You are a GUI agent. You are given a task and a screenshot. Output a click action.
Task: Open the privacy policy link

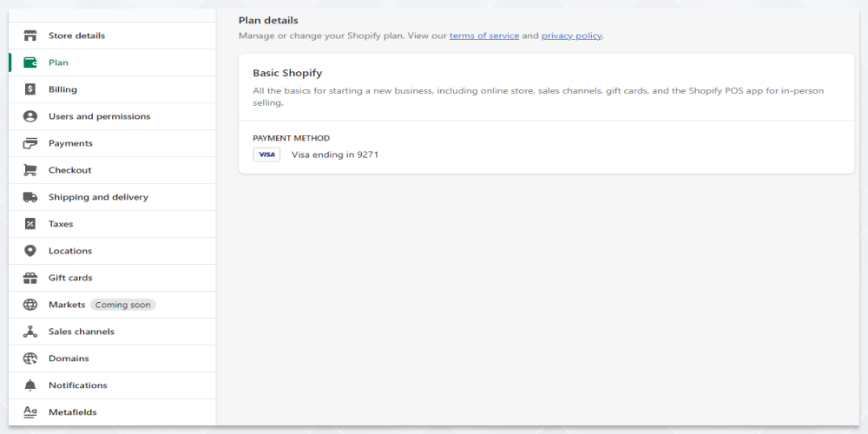click(x=571, y=36)
